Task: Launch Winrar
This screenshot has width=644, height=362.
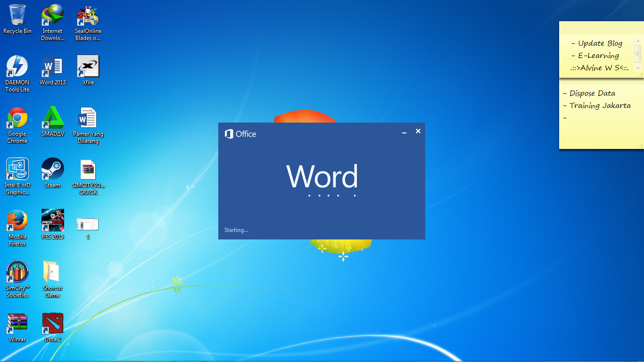Action: coord(17,325)
